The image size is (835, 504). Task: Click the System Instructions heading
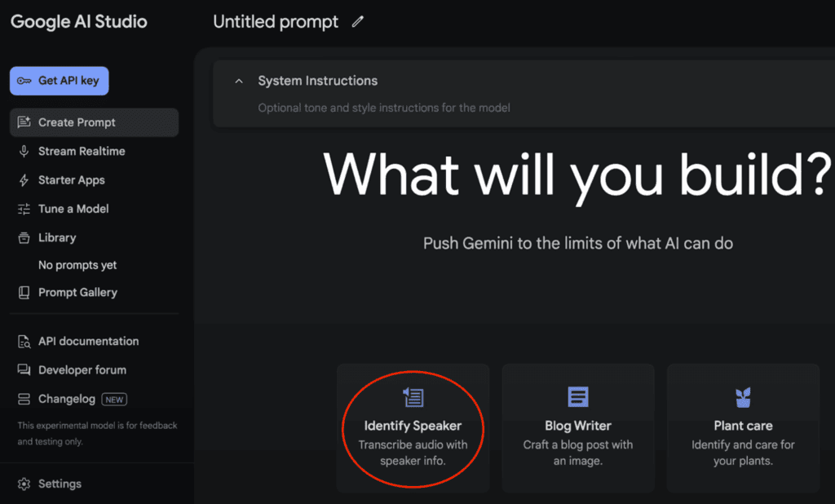point(317,81)
